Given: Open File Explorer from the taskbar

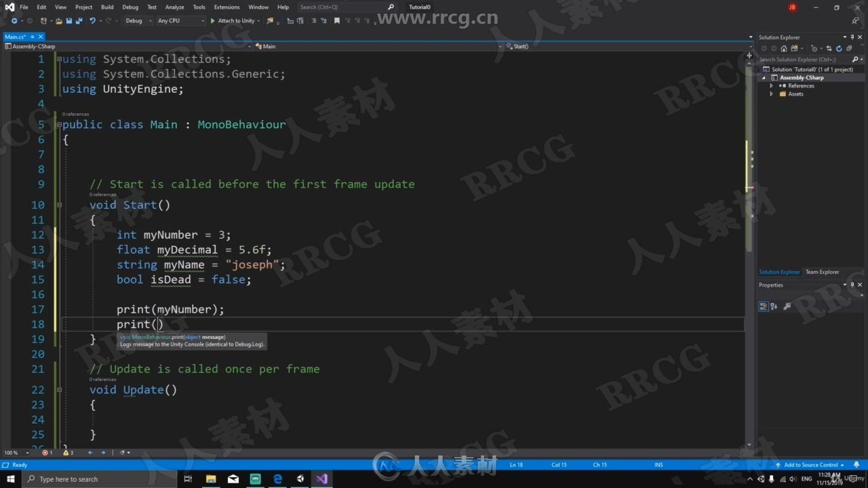Looking at the screenshot, I should [x=211, y=479].
